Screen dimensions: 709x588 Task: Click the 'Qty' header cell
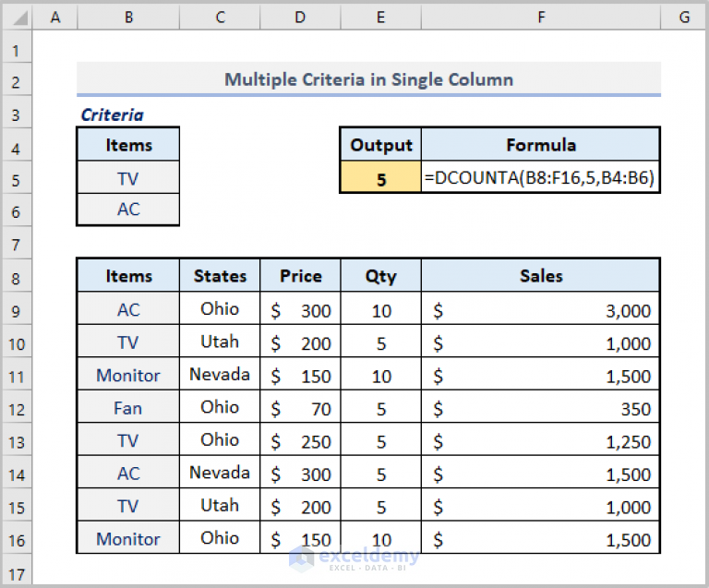click(x=380, y=275)
